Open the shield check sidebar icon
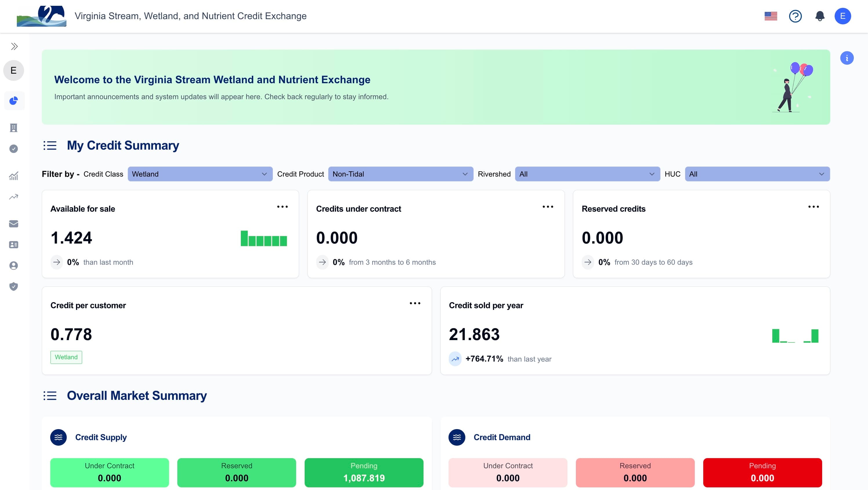Screen dimensions: 868x490 (x=14, y=286)
